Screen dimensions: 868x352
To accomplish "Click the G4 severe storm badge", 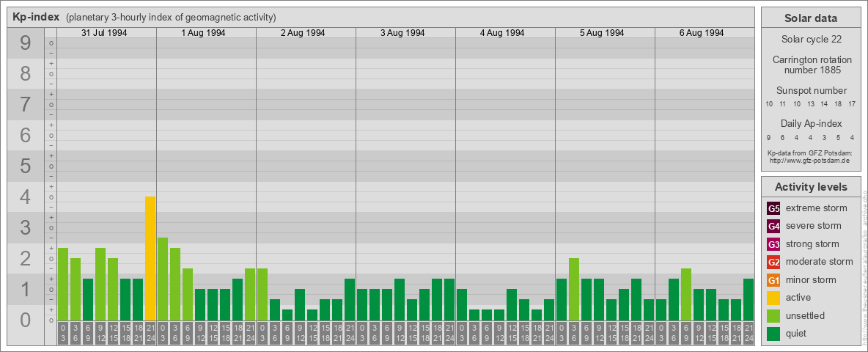I will pyautogui.click(x=773, y=227).
